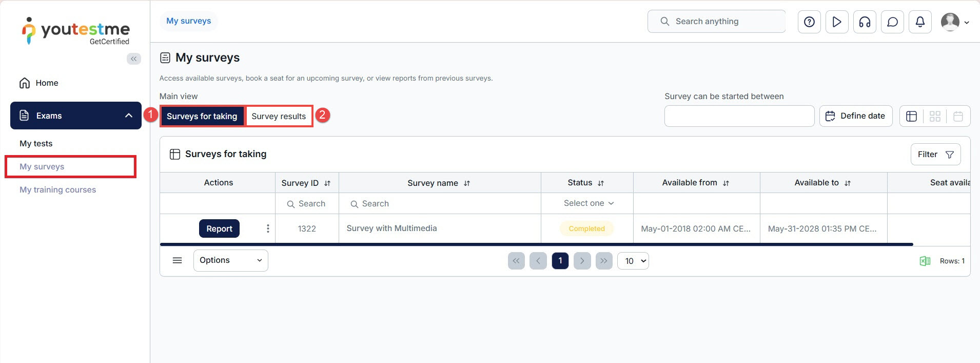Open the headphones support icon
This screenshot has width=980, height=363.
click(865, 22)
